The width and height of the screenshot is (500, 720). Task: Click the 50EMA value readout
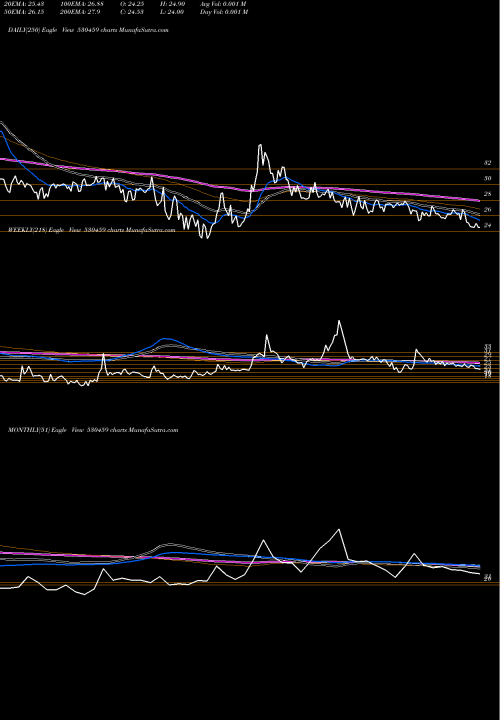point(23,12)
